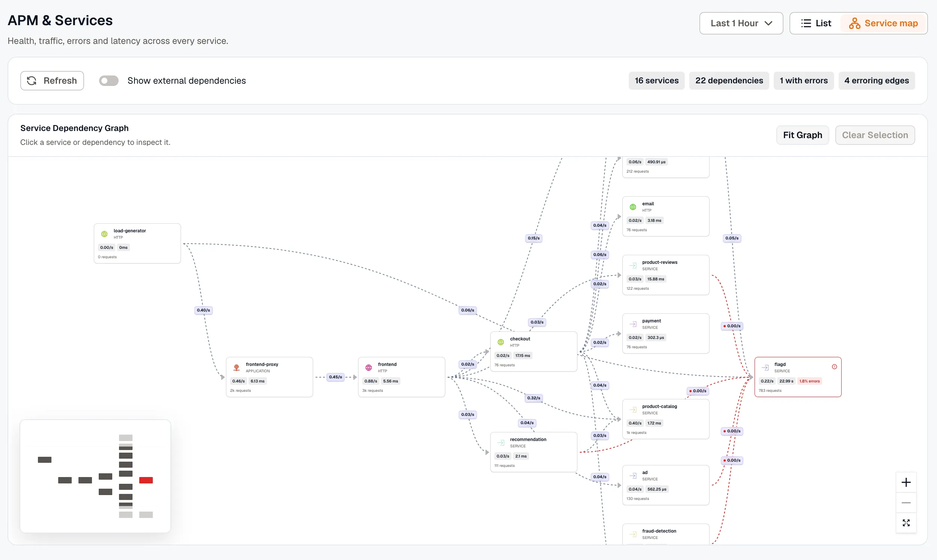Click the fraud-detection service arrow icon
This screenshot has height=560, width=937.
point(633,534)
